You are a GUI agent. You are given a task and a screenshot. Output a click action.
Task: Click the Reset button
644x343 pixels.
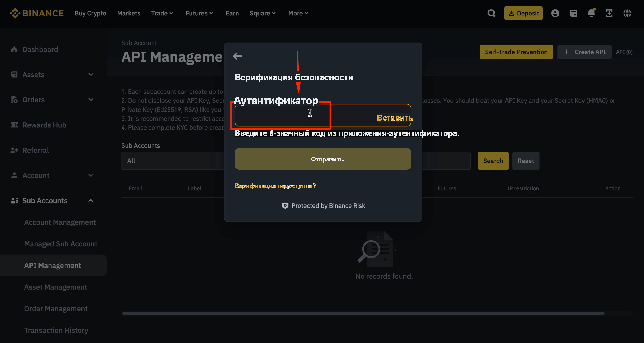coord(526,161)
